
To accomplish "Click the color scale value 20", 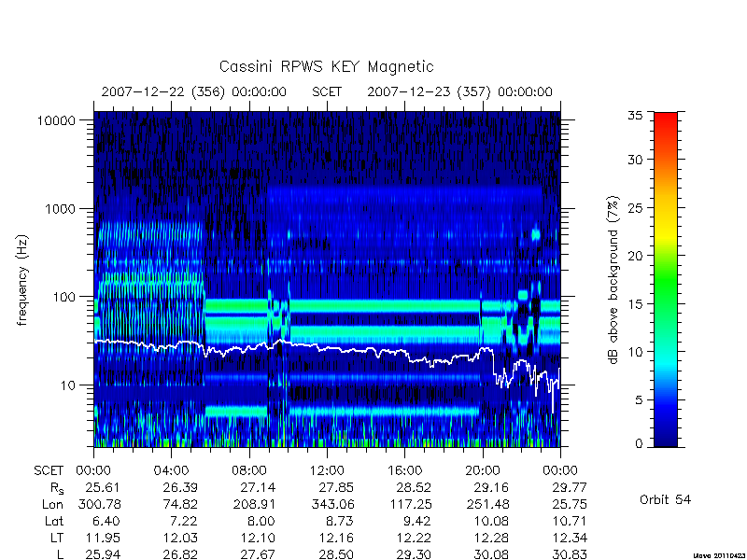I will [x=635, y=256].
